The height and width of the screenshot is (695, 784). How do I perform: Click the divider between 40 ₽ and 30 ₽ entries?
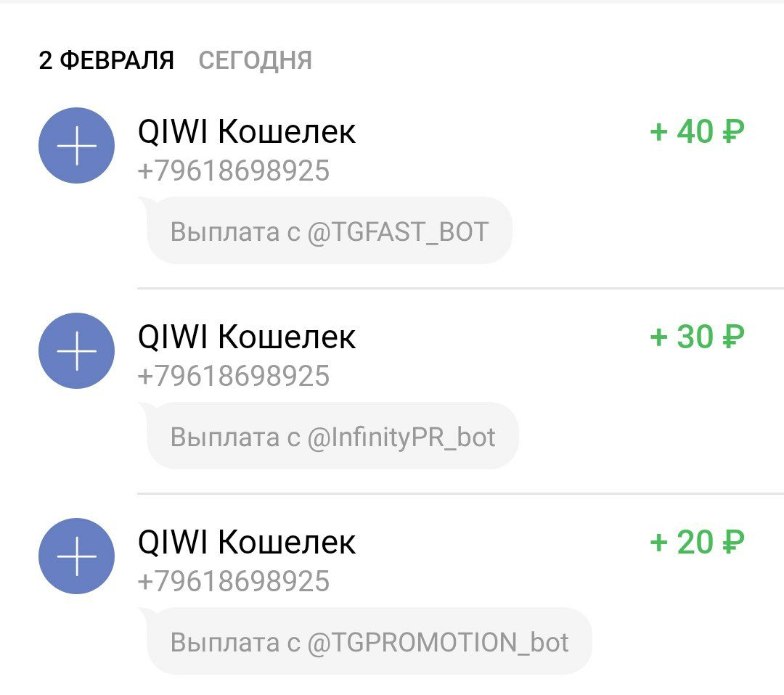tap(460, 288)
